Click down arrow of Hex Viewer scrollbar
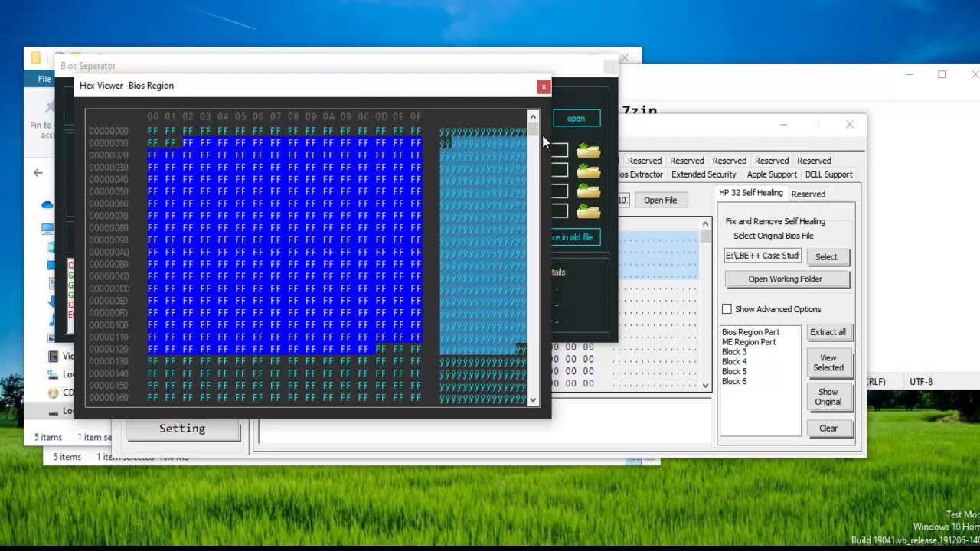The height and width of the screenshot is (551, 980). click(533, 399)
